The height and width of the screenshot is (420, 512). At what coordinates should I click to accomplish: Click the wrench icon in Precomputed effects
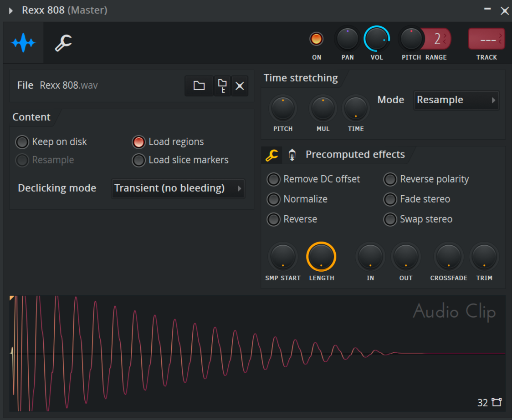point(272,155)
